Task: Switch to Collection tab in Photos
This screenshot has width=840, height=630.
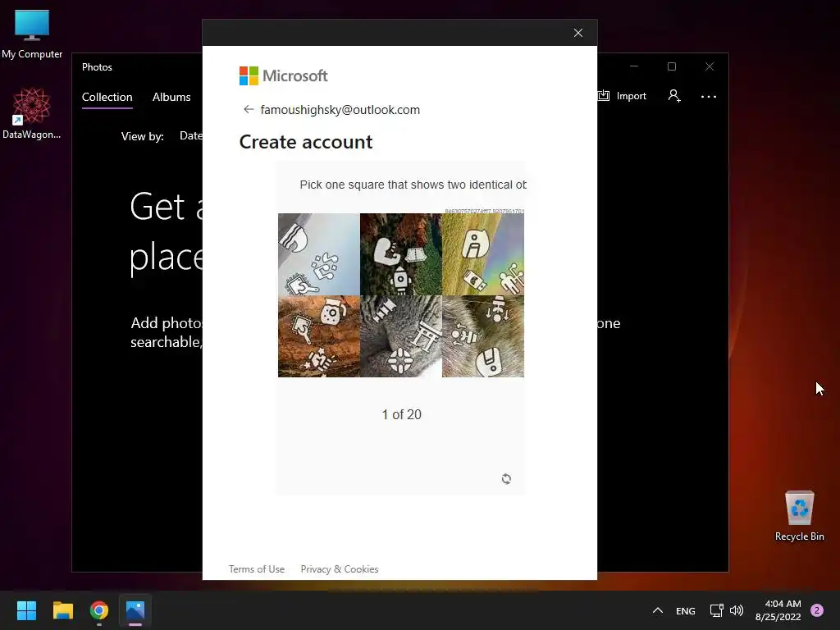Action: pyautogui.click(x=107, y=97)
